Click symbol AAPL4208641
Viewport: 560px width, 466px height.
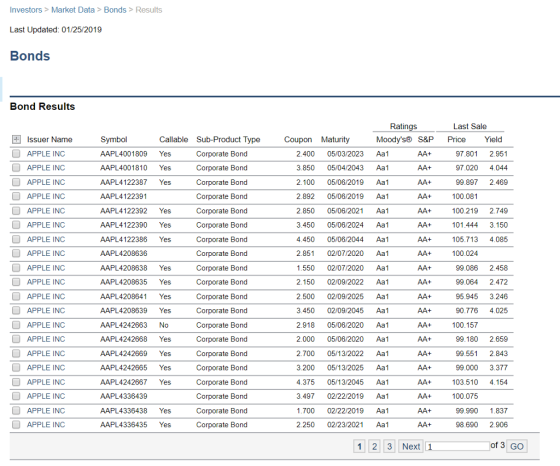tap(124, 296)
